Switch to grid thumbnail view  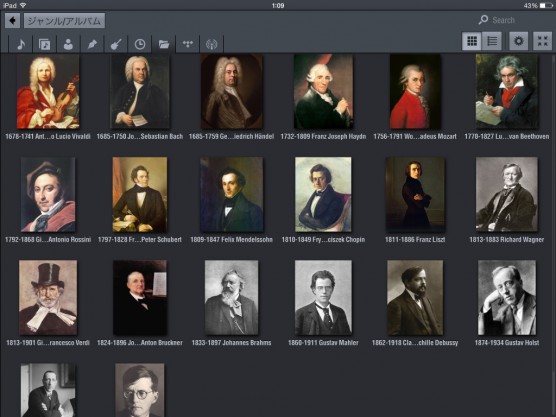click(472, 41)
